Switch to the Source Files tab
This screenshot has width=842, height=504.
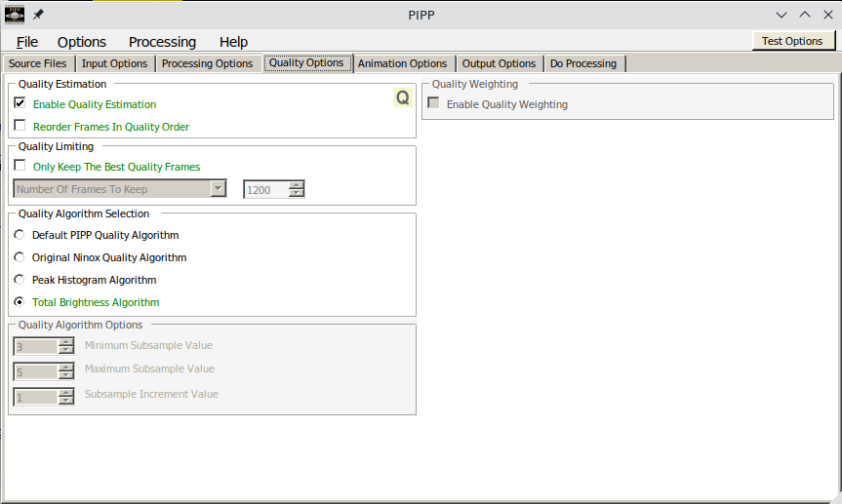(38, 63)
